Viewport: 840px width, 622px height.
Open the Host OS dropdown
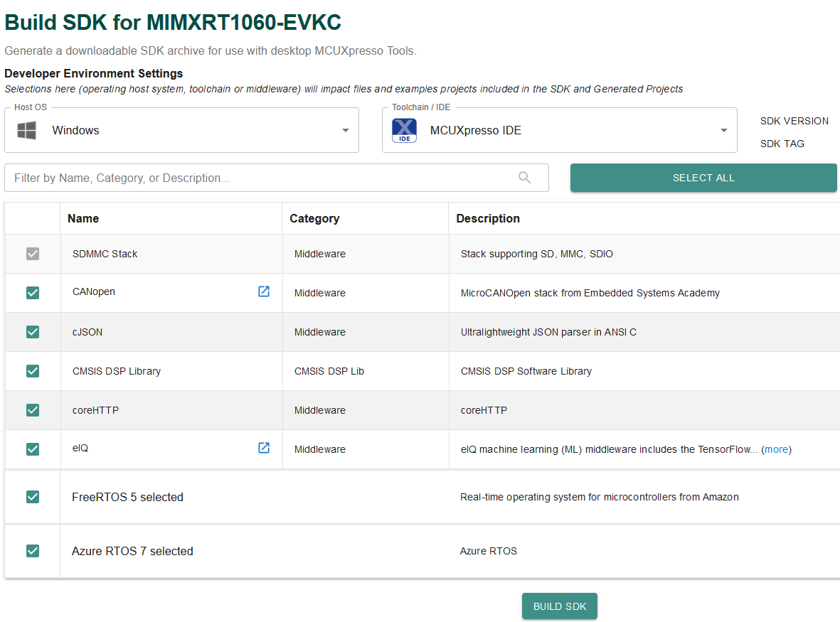[x=345, y=130]
